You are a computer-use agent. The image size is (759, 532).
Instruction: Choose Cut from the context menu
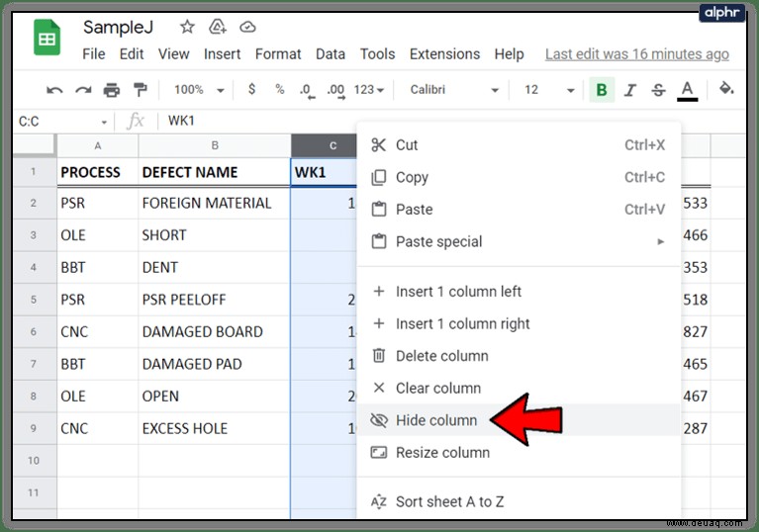pos(518,145)
